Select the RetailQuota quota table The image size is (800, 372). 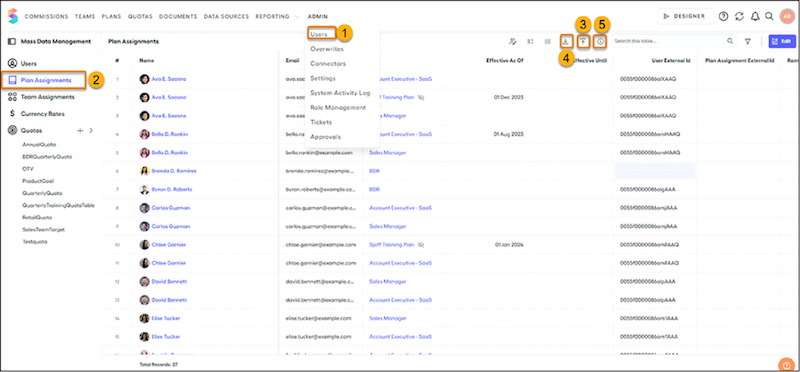click(x=38, y=217)
